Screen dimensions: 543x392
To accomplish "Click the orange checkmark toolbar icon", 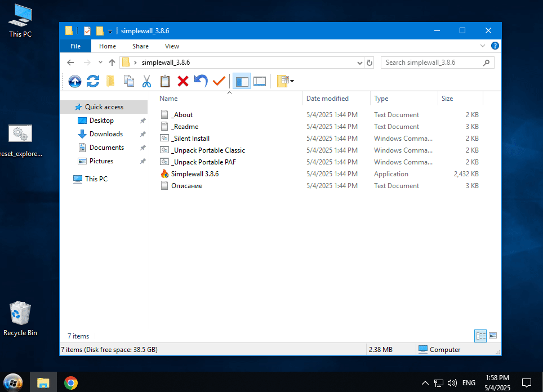I will point(219,81).
